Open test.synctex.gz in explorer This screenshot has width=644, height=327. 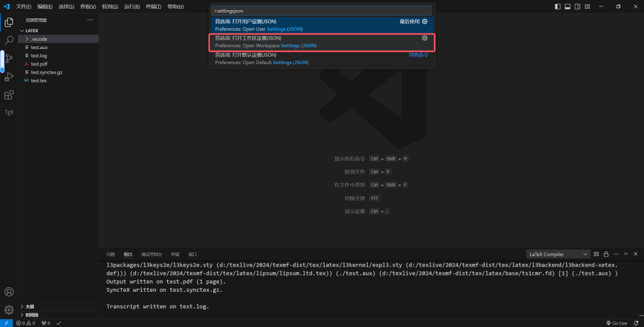(57, 72)
